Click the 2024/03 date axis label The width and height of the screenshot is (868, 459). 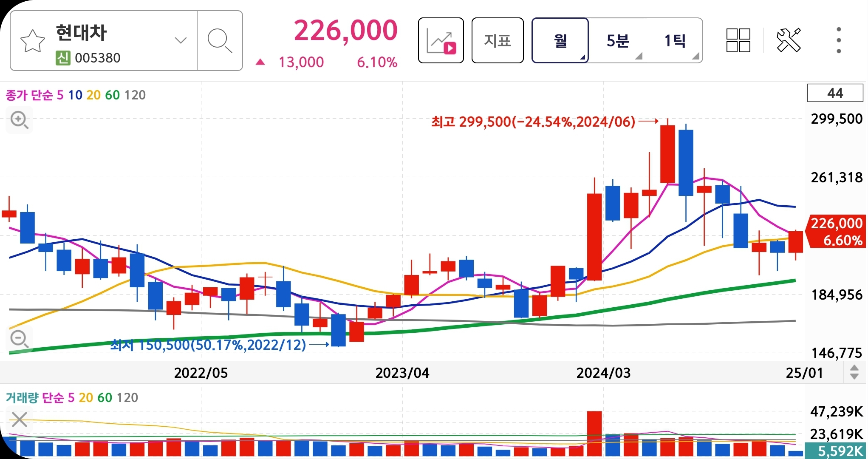pyautogui.click(x=603, y=373)
